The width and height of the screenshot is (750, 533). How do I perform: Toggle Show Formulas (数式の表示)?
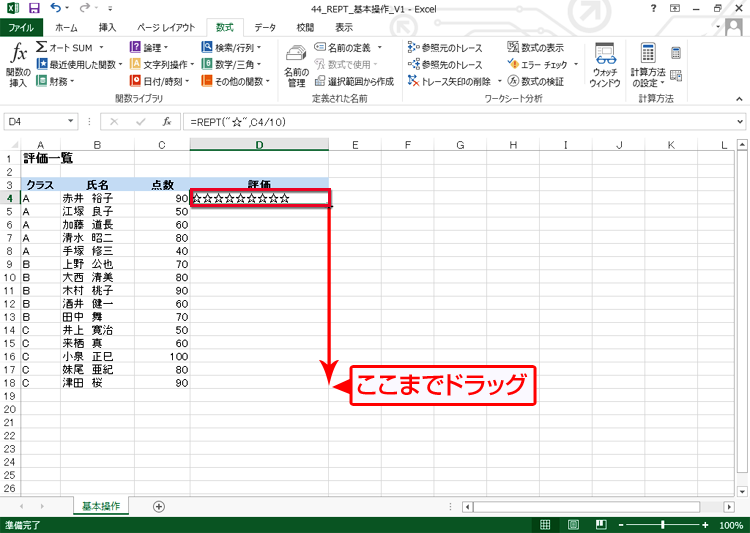coord(536,47)
